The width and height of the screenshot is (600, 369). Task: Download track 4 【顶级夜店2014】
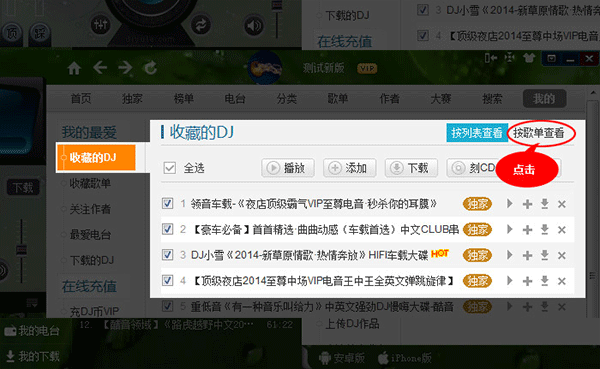click(545, 281)
